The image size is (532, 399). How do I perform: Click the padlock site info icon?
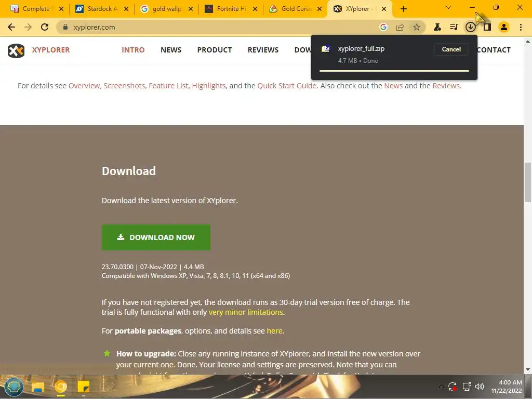coord(65,27)
